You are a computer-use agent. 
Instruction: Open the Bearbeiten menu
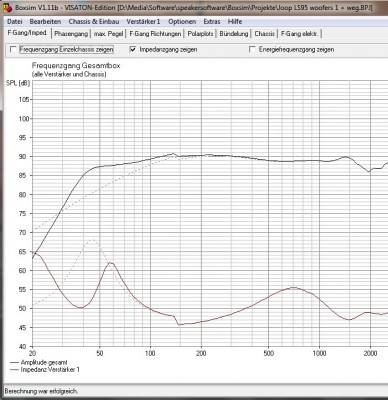click(x=45, y=22)
